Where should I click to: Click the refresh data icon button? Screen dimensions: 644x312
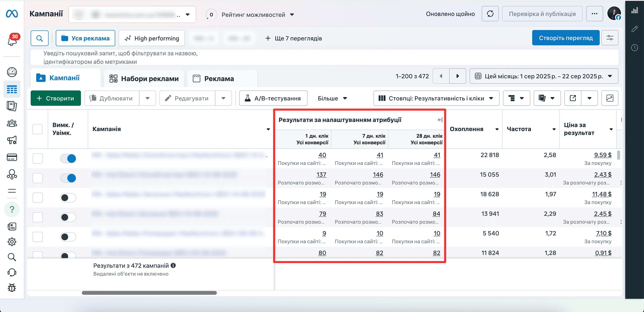[490, 14]
